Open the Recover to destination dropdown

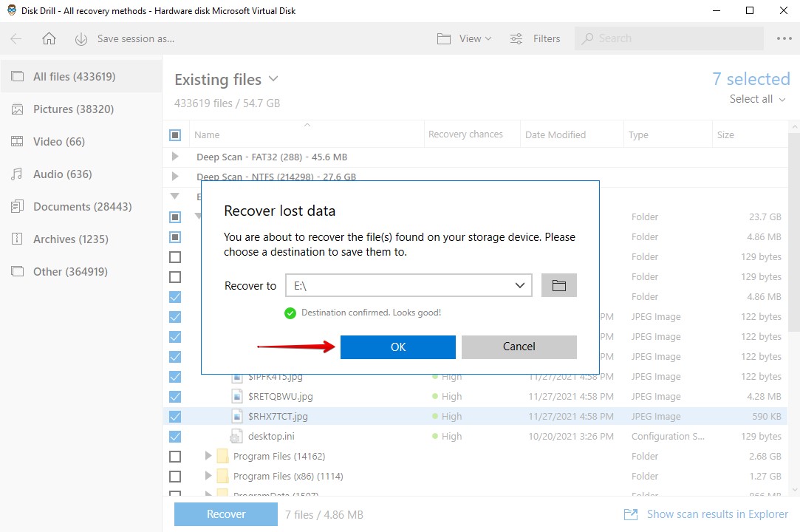pyautogui.click(x=519, y=285)
